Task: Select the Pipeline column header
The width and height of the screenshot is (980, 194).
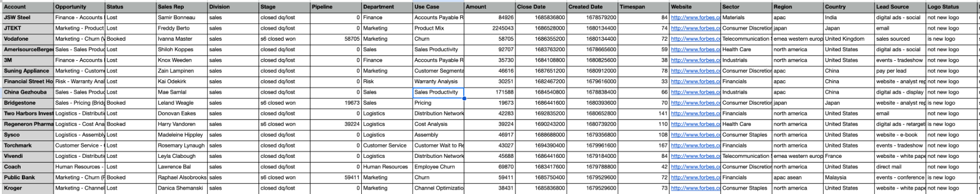Action: [x=336, y=7]
